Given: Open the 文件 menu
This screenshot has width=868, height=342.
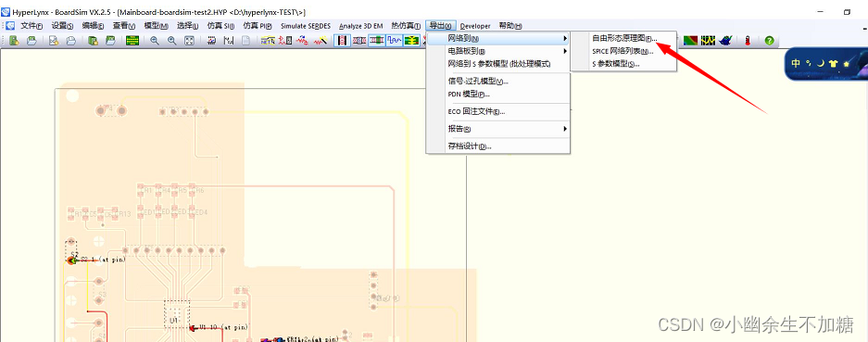Looking at the screenshot, I should click(x=31, y=26).
